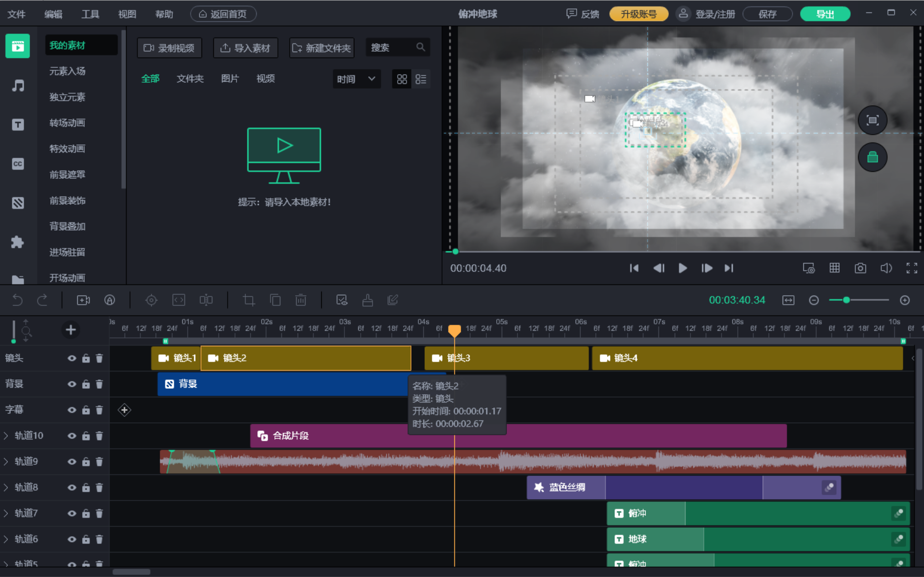The height and width of the screenshot is (577, 924).
Task: Click the copy icon in timeline toolbar
Action: [x=275, y=300]
